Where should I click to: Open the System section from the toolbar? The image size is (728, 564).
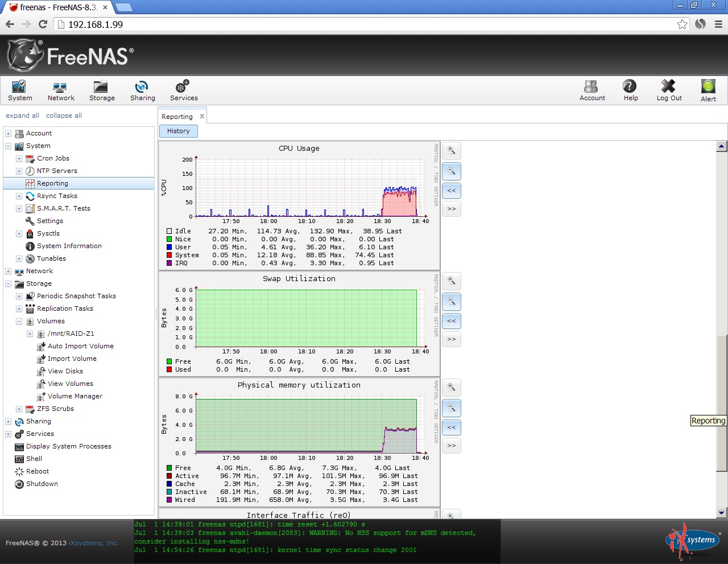(x=19, y=88)
